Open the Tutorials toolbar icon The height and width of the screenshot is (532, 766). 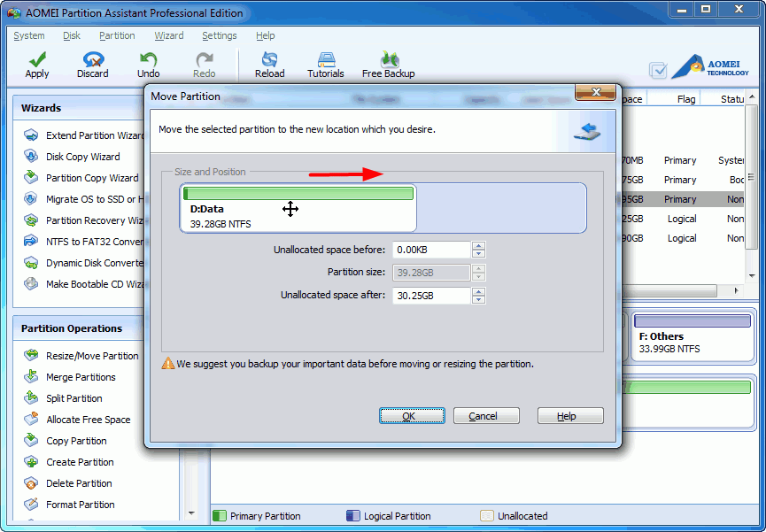(x=325, y=63)
